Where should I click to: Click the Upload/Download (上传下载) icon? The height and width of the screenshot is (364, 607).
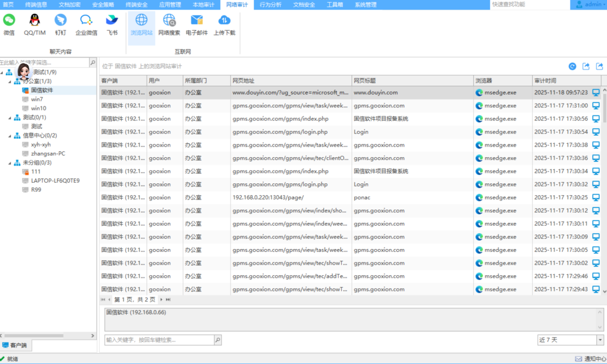click(224, 25)
